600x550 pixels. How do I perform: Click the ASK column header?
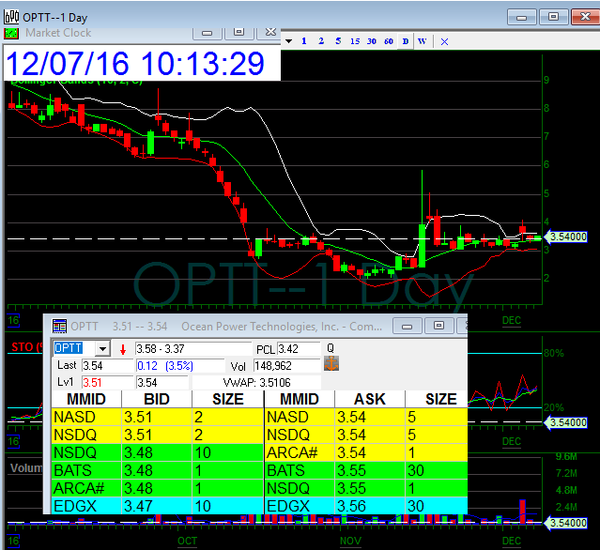click(x=369, y=398)
